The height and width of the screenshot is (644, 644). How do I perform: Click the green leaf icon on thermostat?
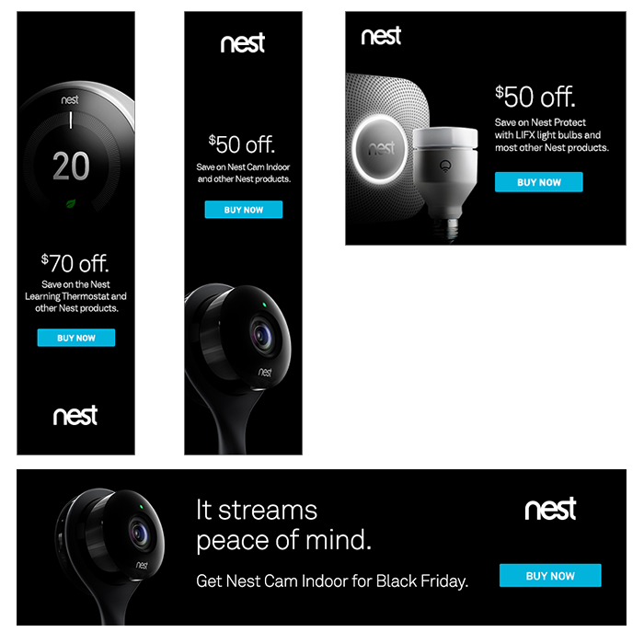click(x=71, y=203)
